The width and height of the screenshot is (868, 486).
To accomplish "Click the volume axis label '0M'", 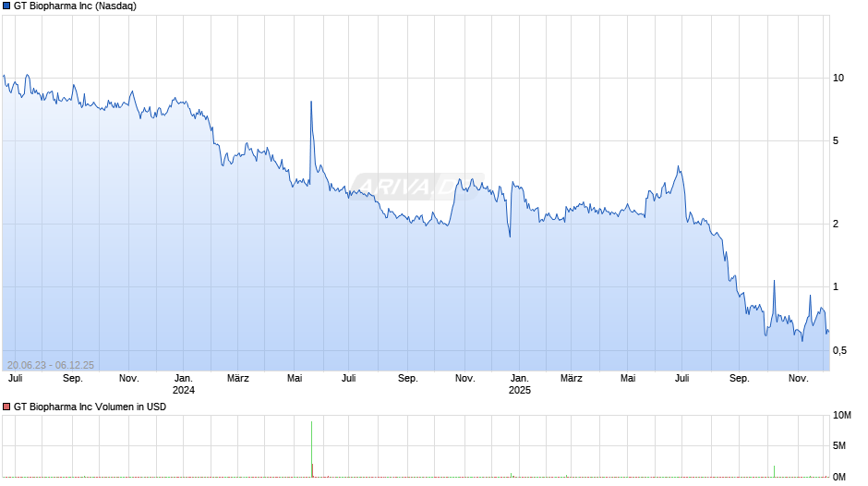I will (x=839, y=477).
